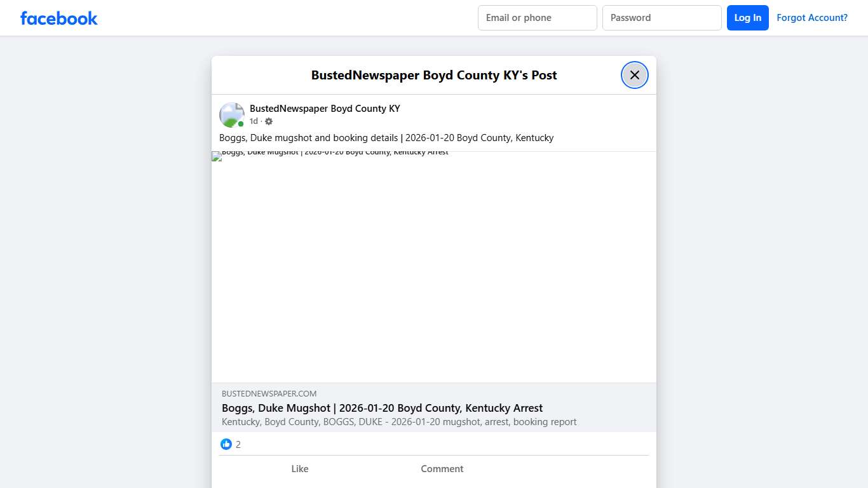Image resolution: width=868 pixels, height=488 pixels.
Task: Open the BustedNewspaper Boyd County KY page link
Action: (325, 108)
